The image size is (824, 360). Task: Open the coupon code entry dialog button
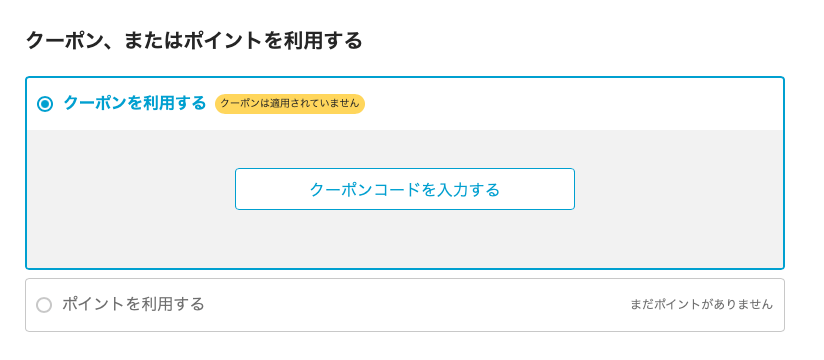click(405, 189)
